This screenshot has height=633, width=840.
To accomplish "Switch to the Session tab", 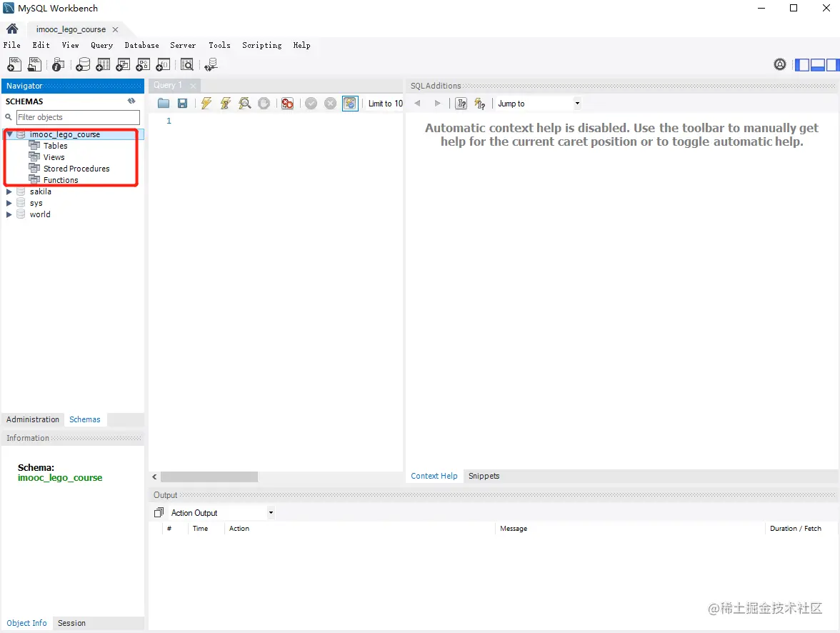I will coord(71,623).
